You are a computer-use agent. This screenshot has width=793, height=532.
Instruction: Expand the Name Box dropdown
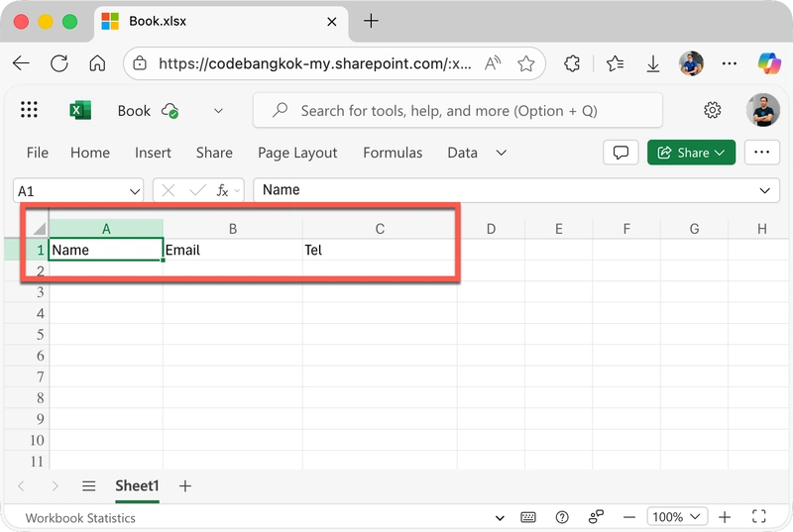136,190
